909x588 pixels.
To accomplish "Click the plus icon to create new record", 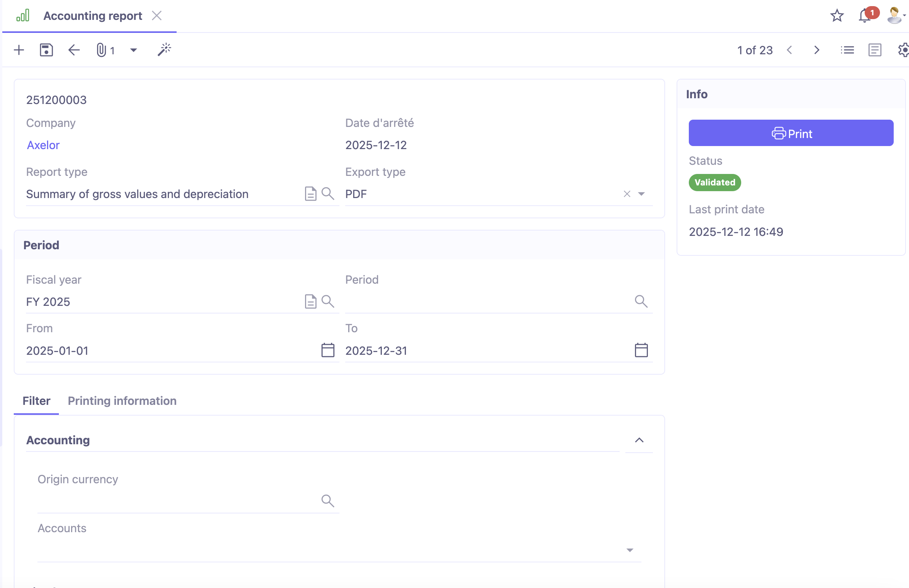I will click(x=19, y=50).
